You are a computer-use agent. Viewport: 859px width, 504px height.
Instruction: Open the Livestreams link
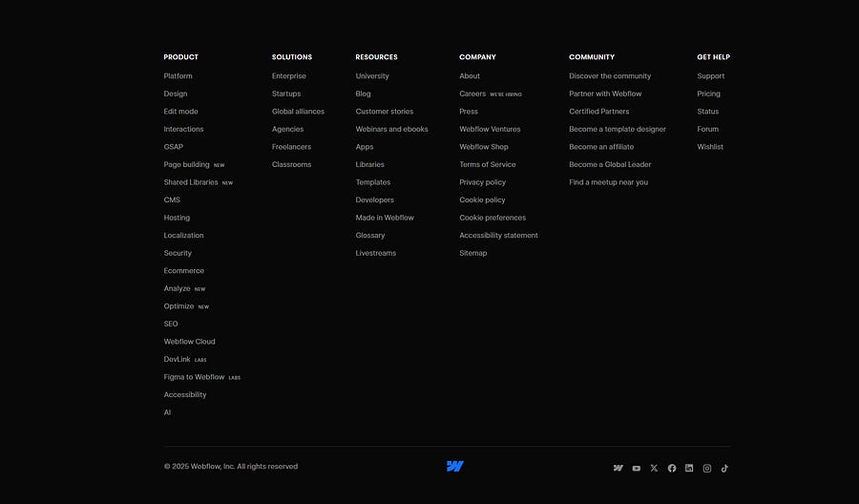coord(376,253)
